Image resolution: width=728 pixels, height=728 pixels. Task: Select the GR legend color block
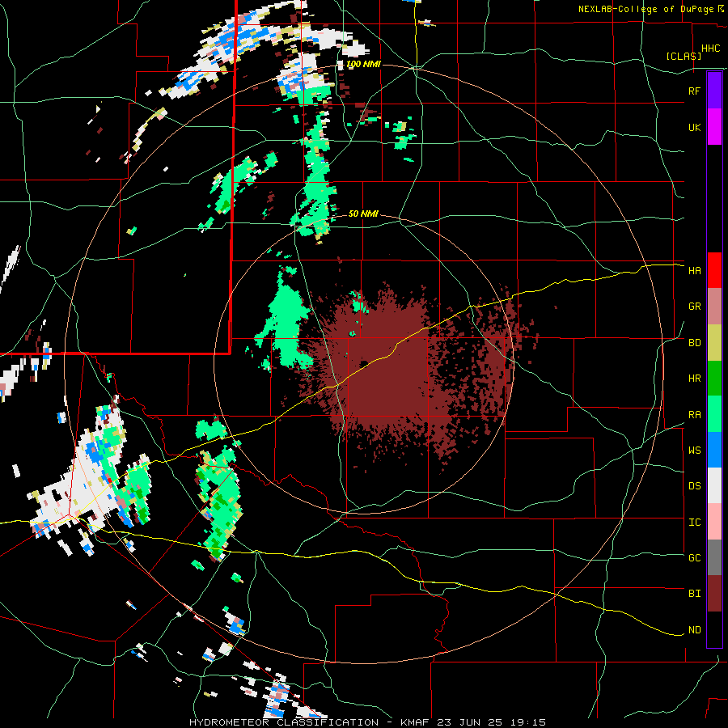tap(714, 307)
